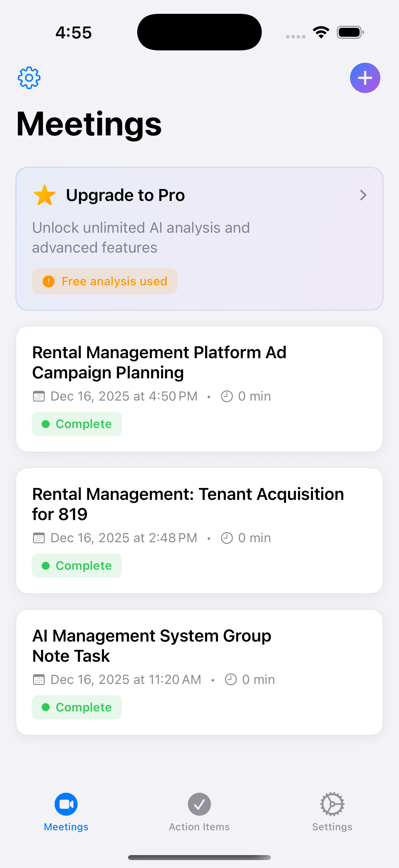Tap the Settings gear tab icon
Viewport: 399px width, 868px height.
point(332,804)
